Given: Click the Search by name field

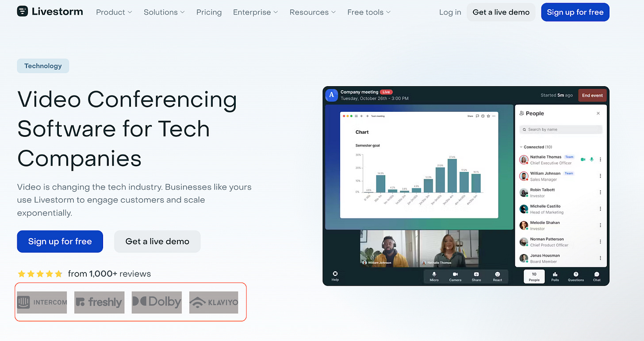Looking at the screenshot, I should [561, 129].
